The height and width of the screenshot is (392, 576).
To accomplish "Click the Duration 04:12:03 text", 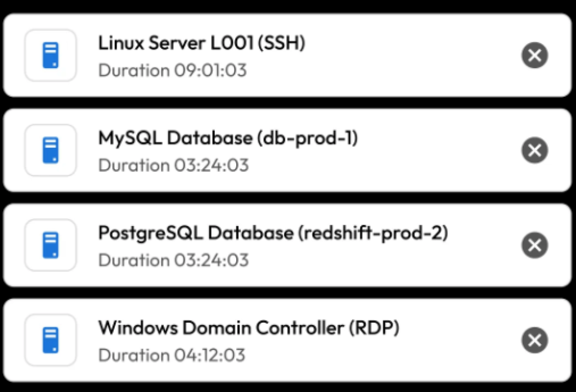I will [172, 355].
